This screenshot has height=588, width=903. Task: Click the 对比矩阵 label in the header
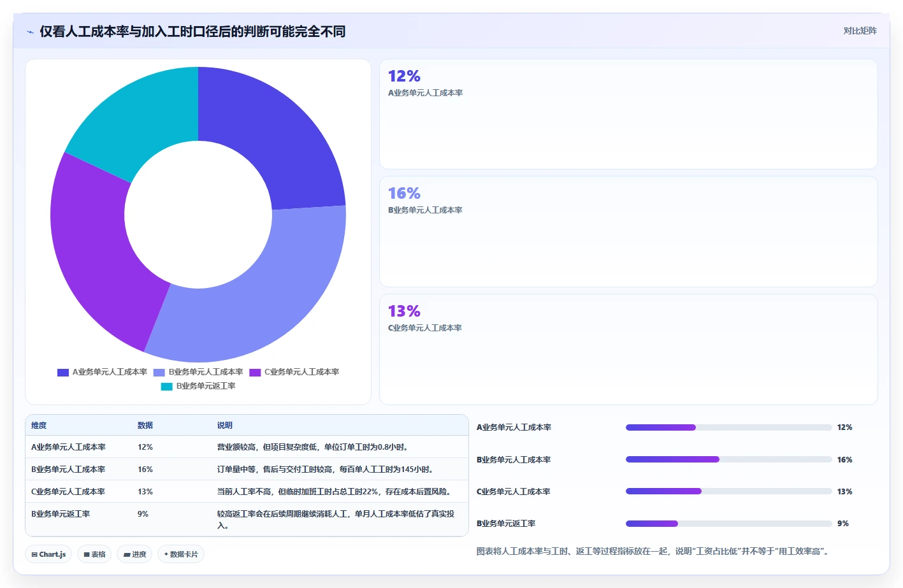[860, 31]
